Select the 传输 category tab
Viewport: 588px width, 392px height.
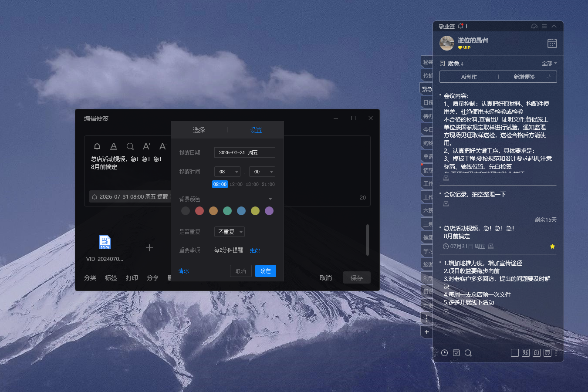click(x=427, y=75)
